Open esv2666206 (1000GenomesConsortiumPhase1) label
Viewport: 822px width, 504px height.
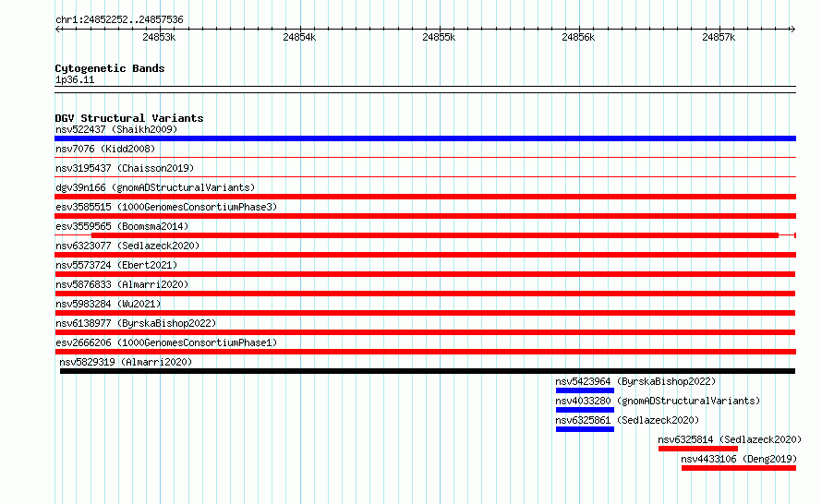point(166,342)
